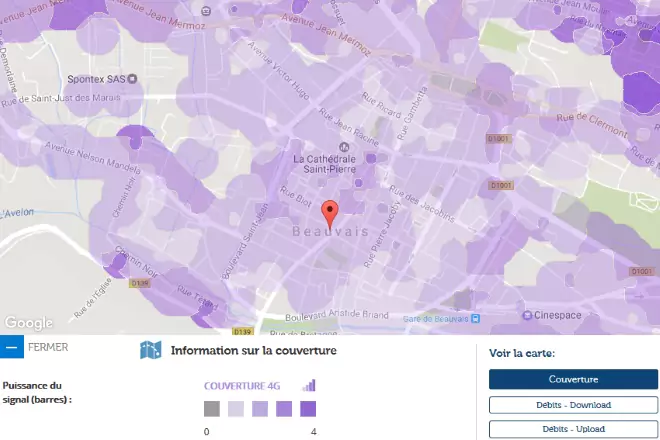Click the D1001 road badge near Rue de Clermont
The height and width of the screenshot is (440, 660).
tap(499, 138)
